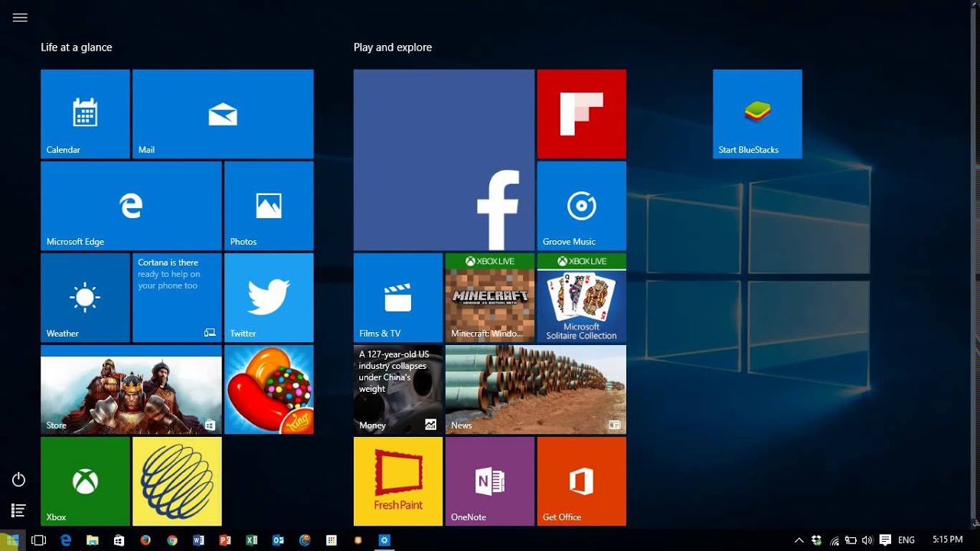Launch Microsoft Edge tile
The width and height of the screenshot is (980, 551).
[131, 206]
